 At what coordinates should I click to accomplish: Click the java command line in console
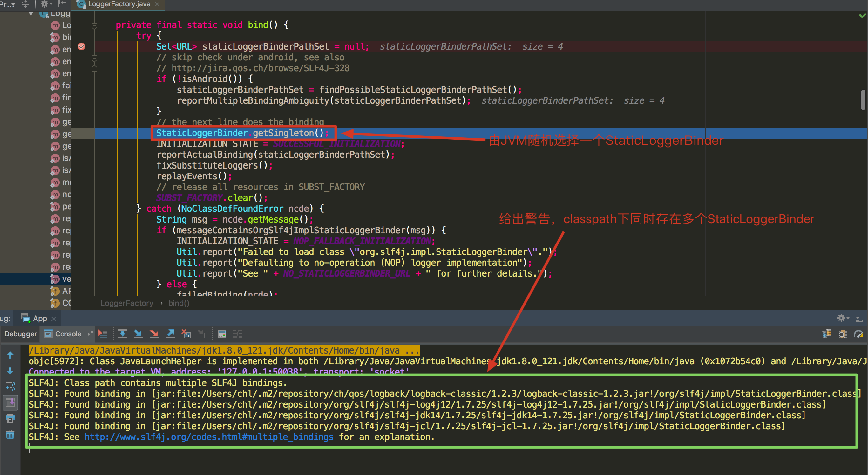coord(224,351)
